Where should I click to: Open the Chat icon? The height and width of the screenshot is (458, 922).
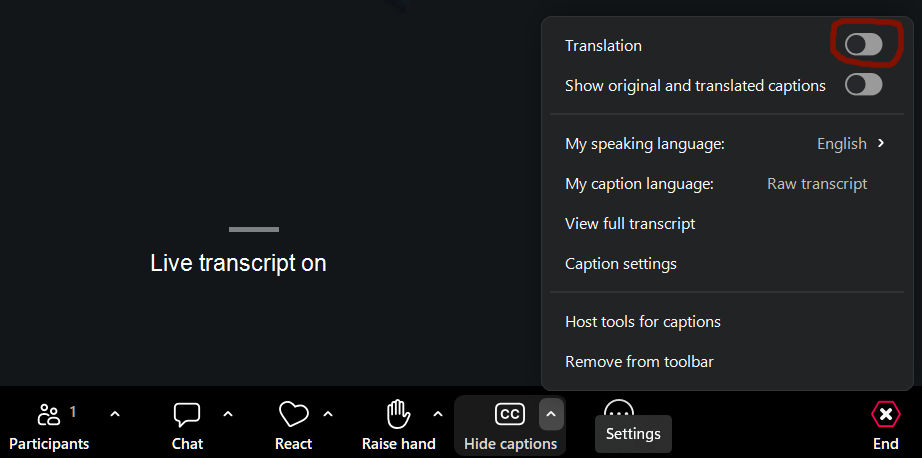(187, 414)
